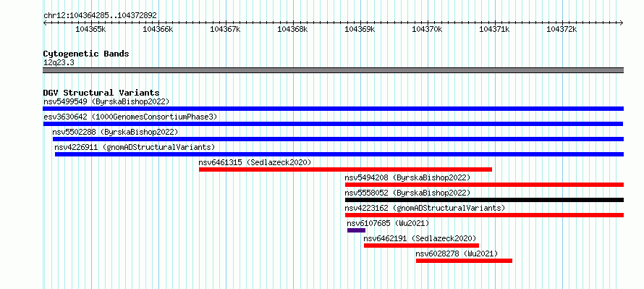Viewport: 644px width, 289px height.
Task: Open variant nsv5502288 (ByrskaBishop2022) label
Action: 115,132
